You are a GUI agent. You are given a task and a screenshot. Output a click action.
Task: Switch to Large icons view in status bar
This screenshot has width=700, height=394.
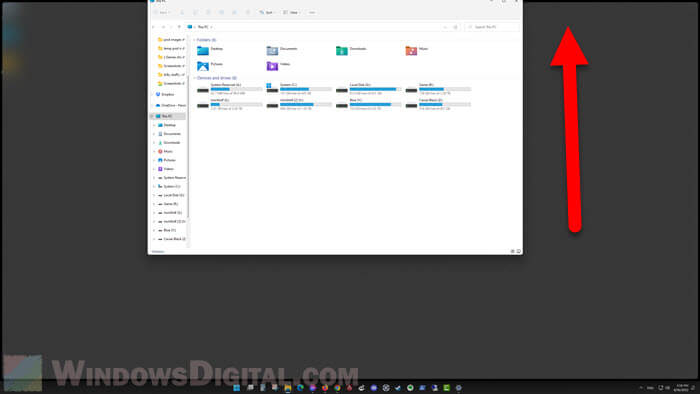coord(519,252)
